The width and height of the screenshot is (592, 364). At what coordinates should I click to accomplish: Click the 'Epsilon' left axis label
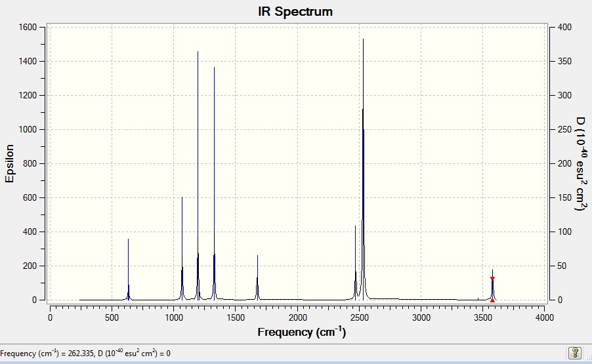pos(9,163)
